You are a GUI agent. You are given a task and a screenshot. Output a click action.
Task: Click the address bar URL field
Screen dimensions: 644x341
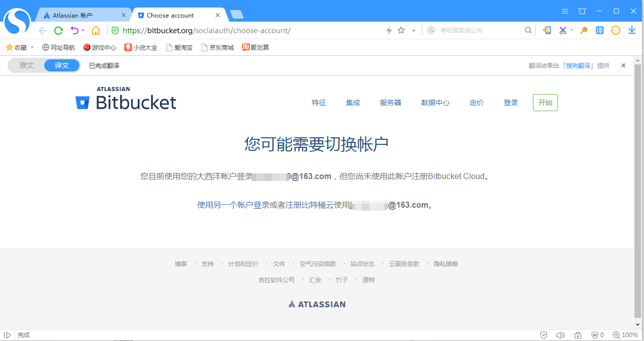click(246, 31)
